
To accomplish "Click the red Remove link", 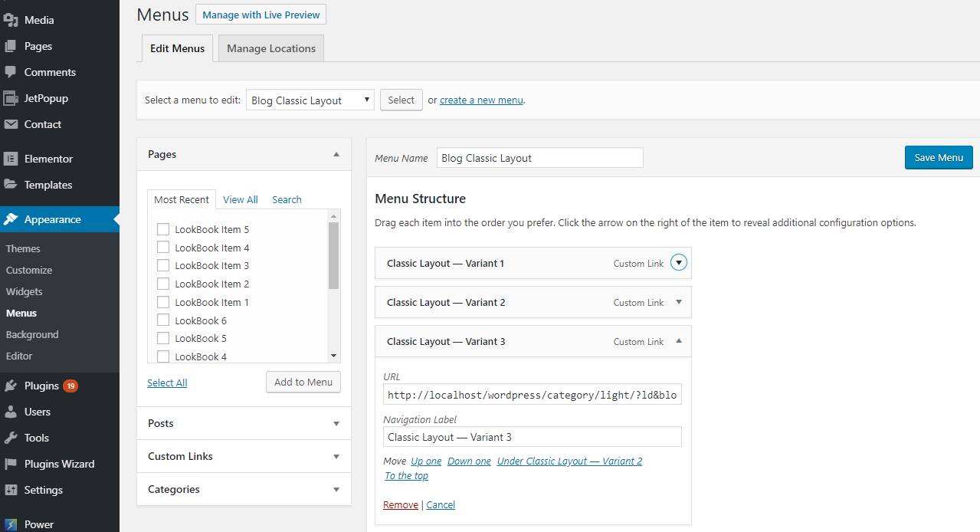I will [x=400, y=504].
